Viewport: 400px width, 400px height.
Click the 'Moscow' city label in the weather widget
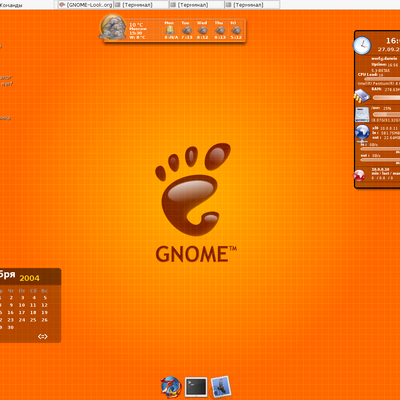click(x=138, y=29)
